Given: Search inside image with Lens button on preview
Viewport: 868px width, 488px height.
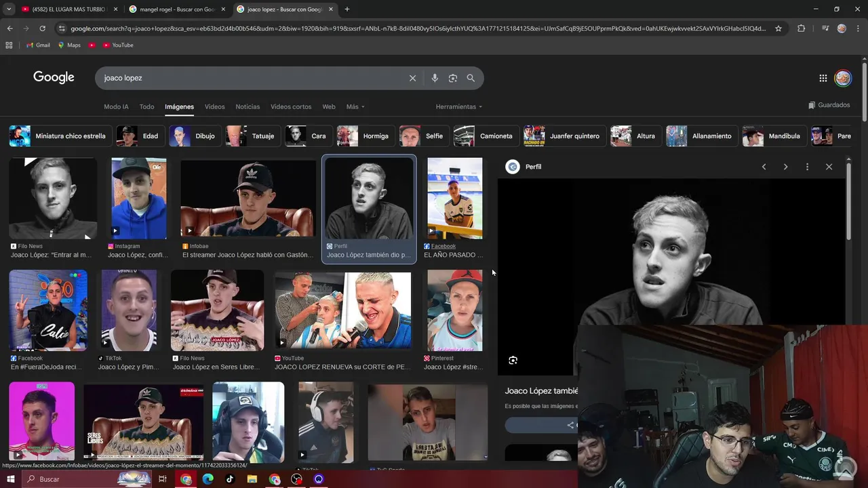Looking at the screenshot, I should (513, 361).
